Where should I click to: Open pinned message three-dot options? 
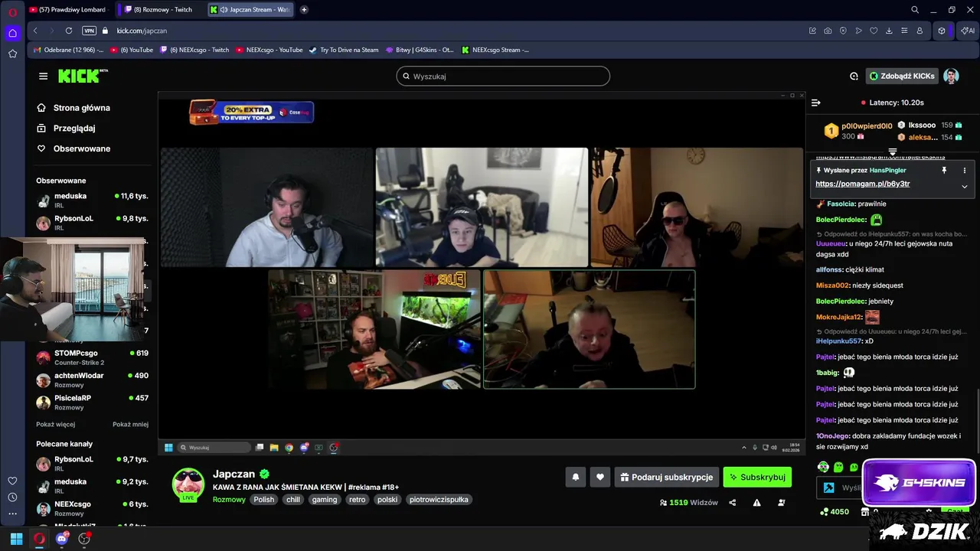[x=964, y=170]
